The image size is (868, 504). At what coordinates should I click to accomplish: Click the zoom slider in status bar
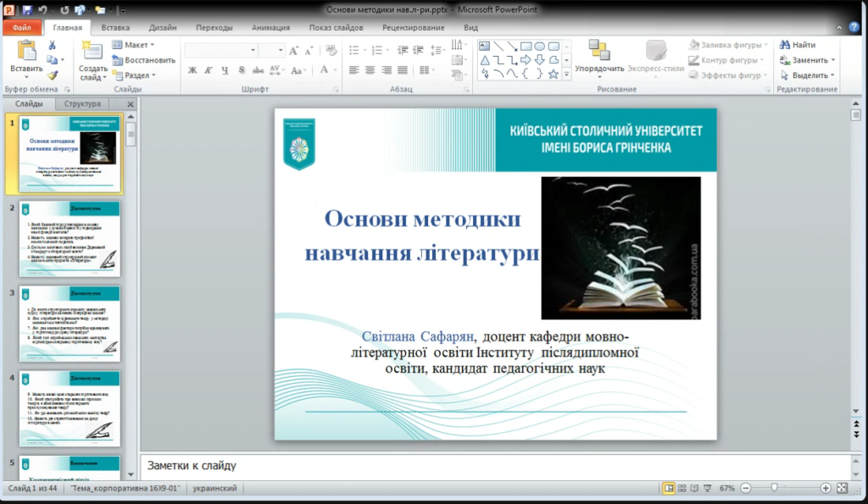774,489
